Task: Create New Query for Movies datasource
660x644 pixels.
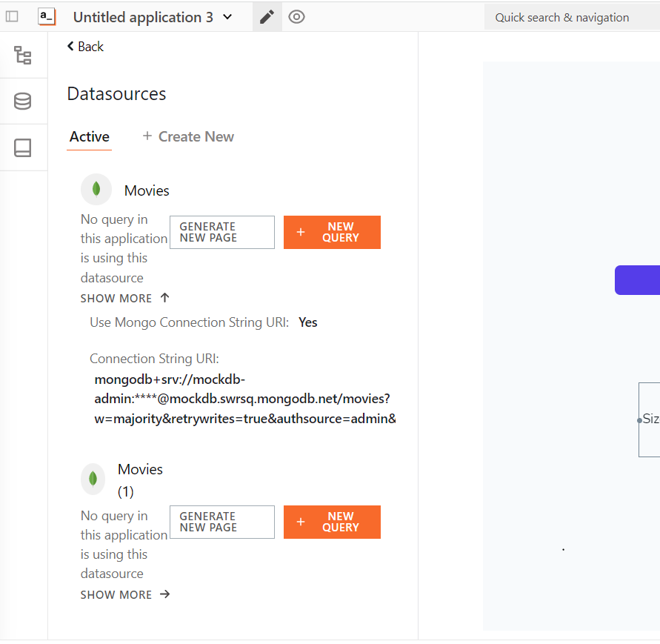Action: click(332, 233)
